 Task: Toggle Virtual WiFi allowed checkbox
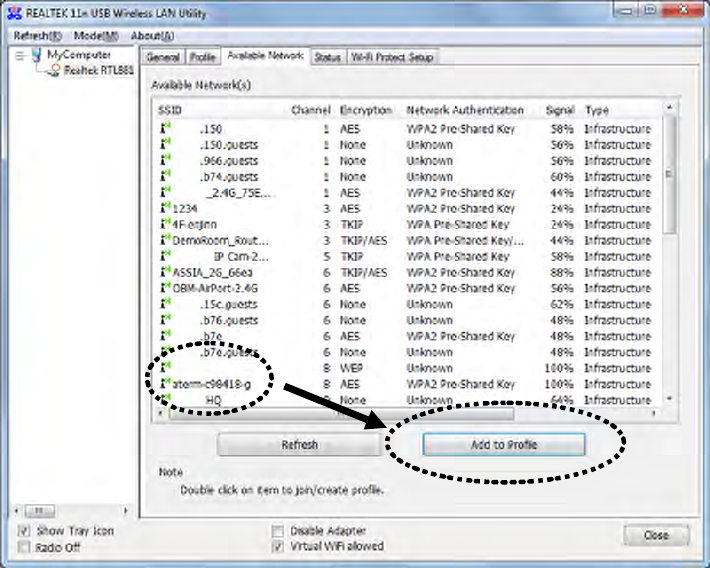278,546
